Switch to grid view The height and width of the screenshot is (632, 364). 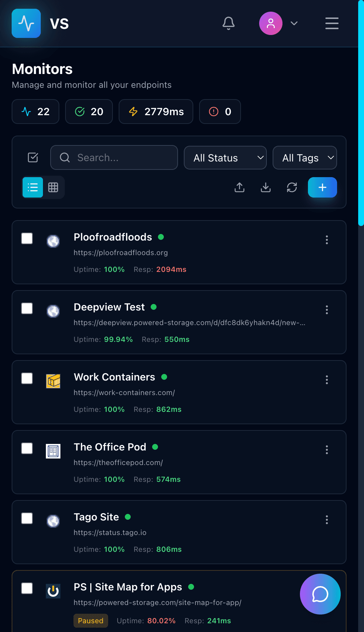coord(53,187)
